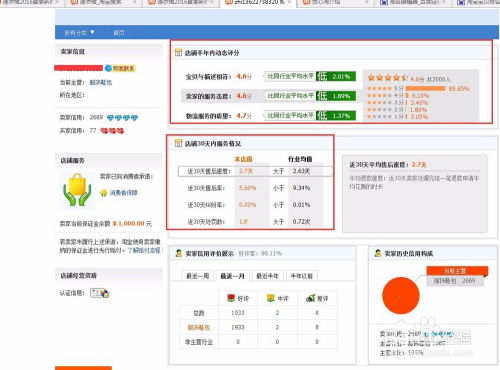Open the 所有分类 category dropdown
The height and width of the screenshot is (370, 500).
point(79,33)
